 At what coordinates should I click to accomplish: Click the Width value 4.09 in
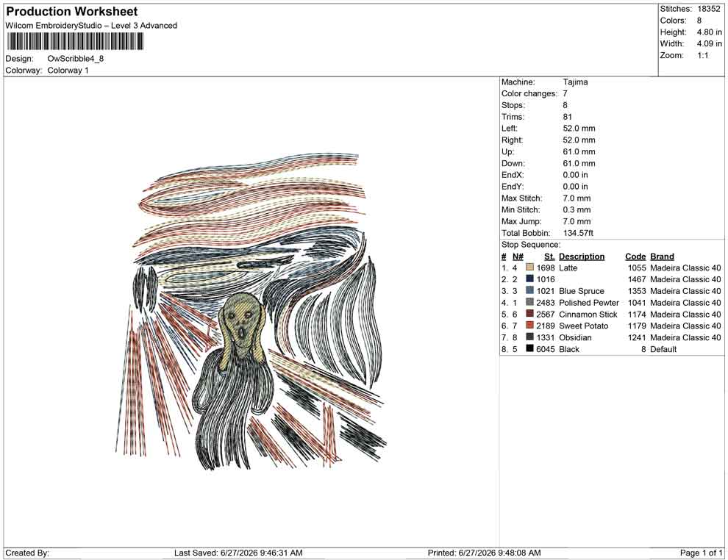[709, 43]
